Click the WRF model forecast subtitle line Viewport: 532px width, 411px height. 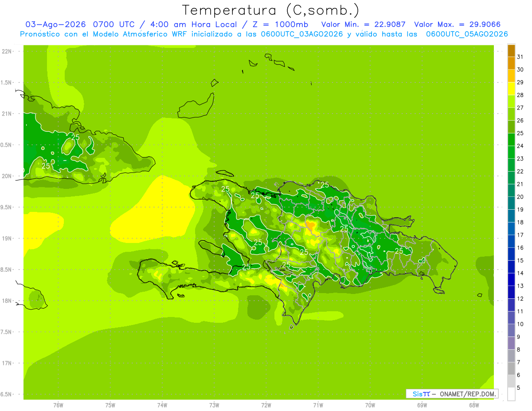point(264,34)
